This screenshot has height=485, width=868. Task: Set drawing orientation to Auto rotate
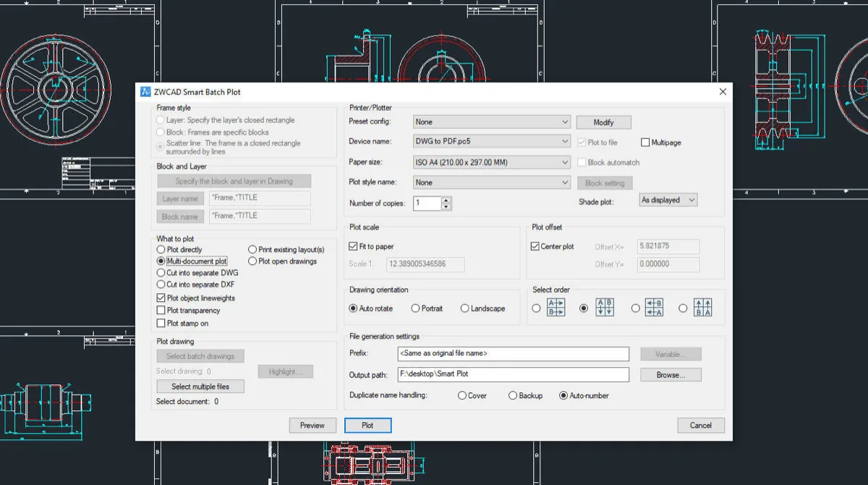click(x=353, y=308)
